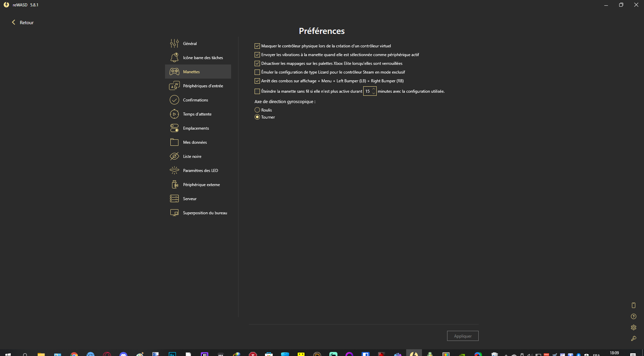
Task: Click the help question mark icon
Action: [633, 316]
